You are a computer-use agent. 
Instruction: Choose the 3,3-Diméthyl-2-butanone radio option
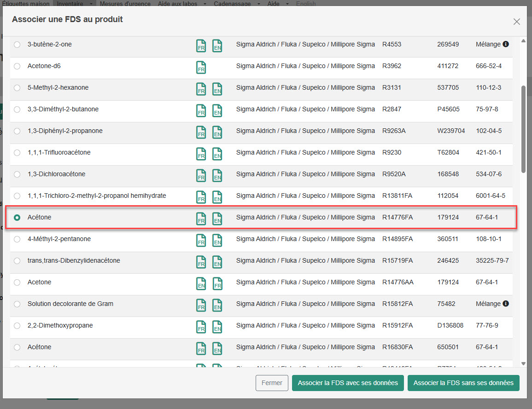(x=17, y=109)
